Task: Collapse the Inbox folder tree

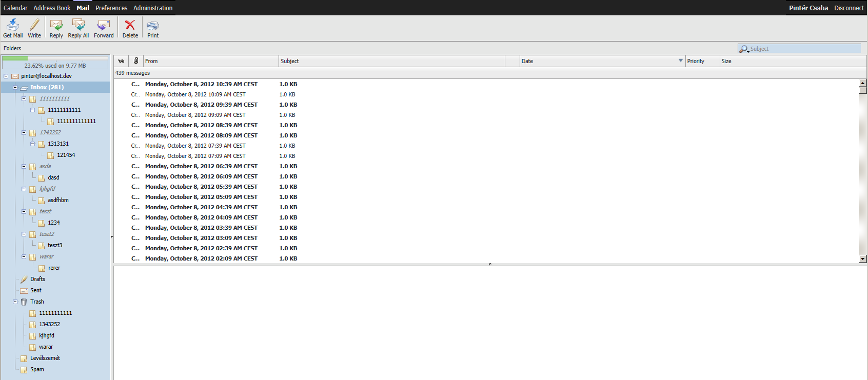Action: 15,87
